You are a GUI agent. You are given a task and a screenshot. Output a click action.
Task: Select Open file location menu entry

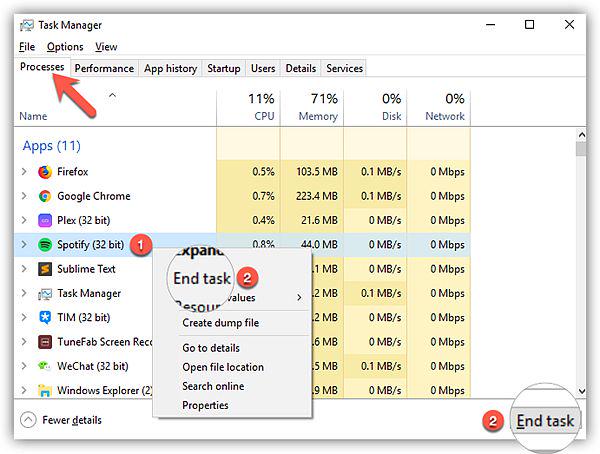[x=223, y=367]
